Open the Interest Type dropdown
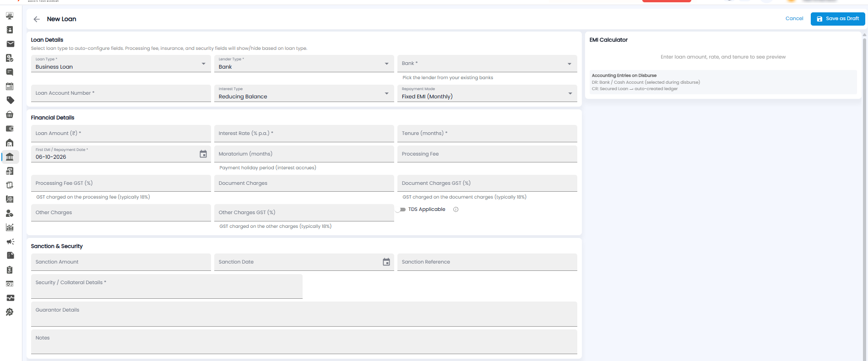Screen dimensions: 868x361 pyautogui.click(x=304, y=93)
